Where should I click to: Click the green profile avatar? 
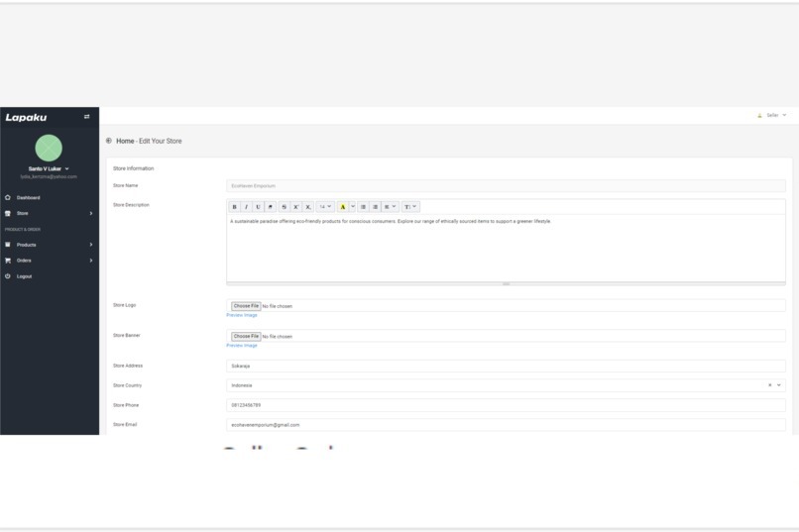point(49,148)
